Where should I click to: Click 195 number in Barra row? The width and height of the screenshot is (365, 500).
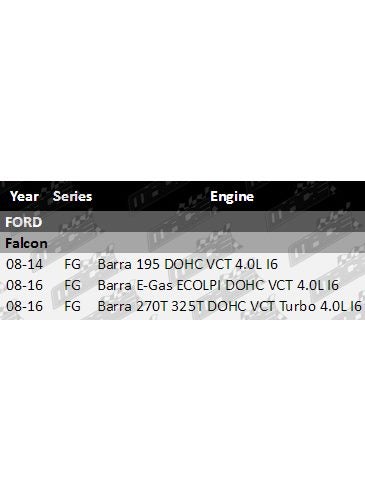(148, 264)
